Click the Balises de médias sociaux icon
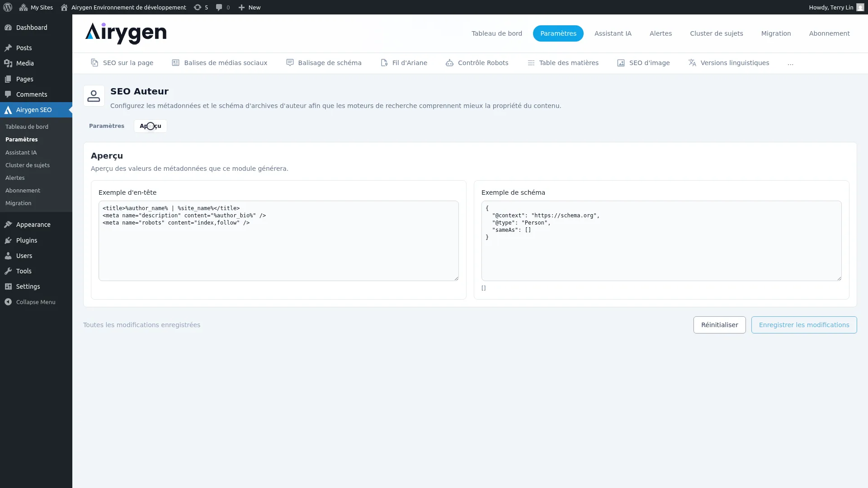 [x=176, y=63]
